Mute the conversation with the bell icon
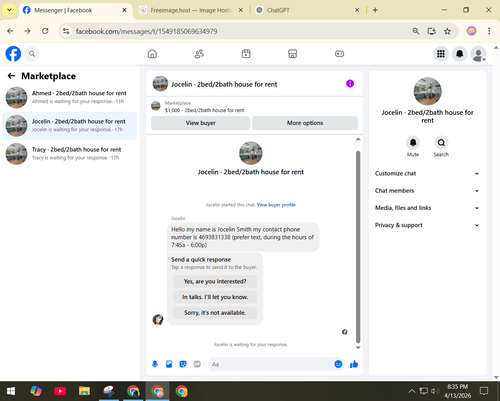This screenshot has height=401, width=500. tap(413, 143)
